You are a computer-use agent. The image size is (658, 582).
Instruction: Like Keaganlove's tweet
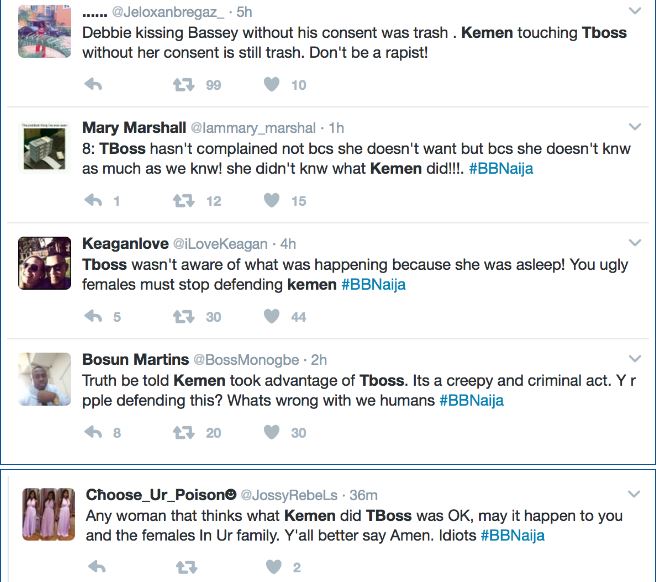pyautogui.click(x=271, y=317)
